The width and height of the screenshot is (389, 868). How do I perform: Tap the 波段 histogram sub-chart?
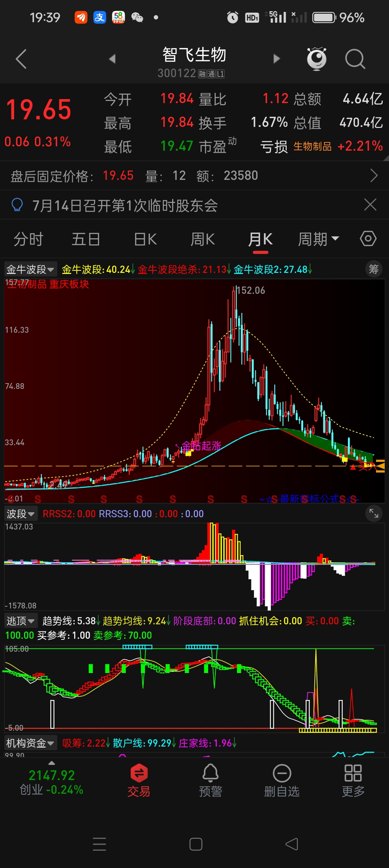tap(194, 566)
